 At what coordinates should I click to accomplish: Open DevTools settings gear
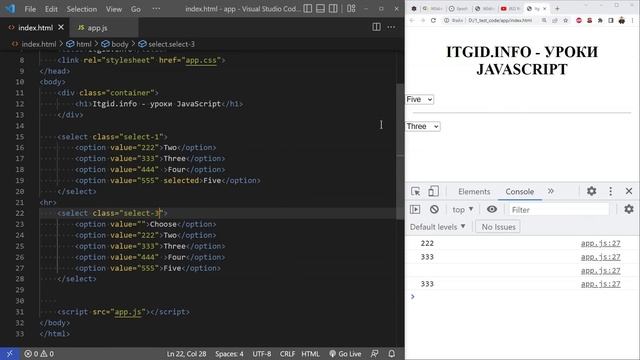click(x=591, y=191)
